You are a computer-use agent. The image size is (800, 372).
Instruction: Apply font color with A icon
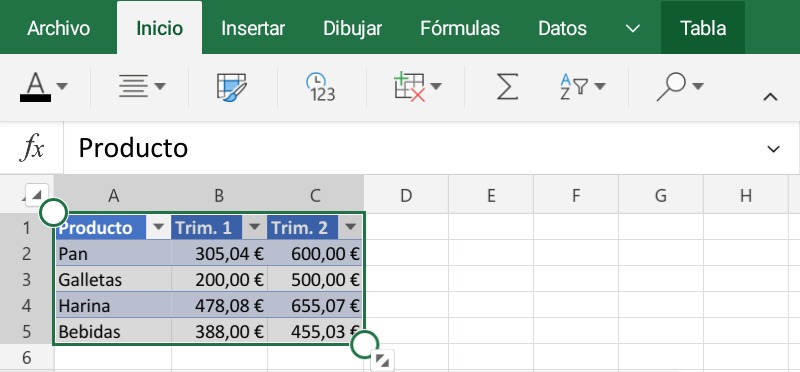[x=35, y=87]
